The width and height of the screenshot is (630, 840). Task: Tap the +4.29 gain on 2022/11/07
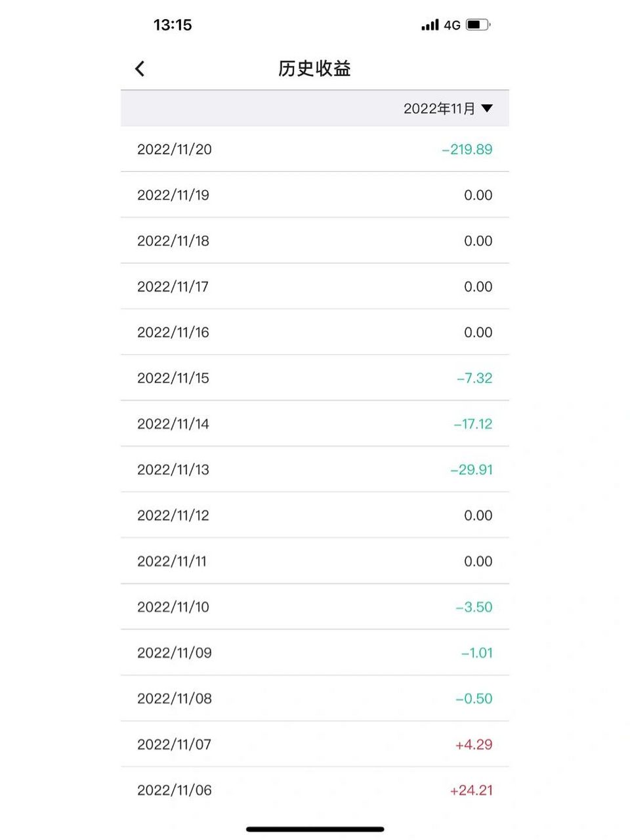(x=474, y=744)
